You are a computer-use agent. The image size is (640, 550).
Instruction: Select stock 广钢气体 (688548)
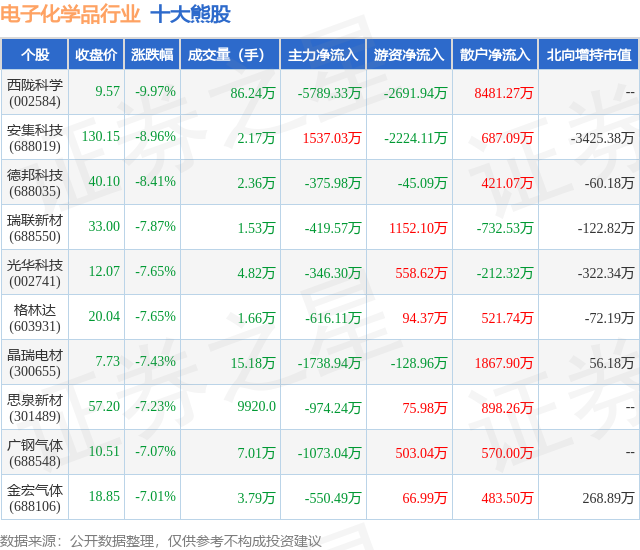point(35,453)
